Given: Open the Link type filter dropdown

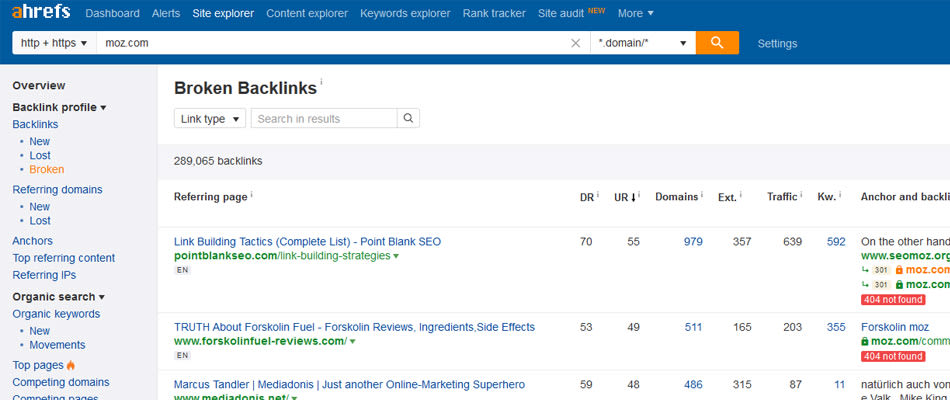Looking at the screenshot, I should click(210, 119).
